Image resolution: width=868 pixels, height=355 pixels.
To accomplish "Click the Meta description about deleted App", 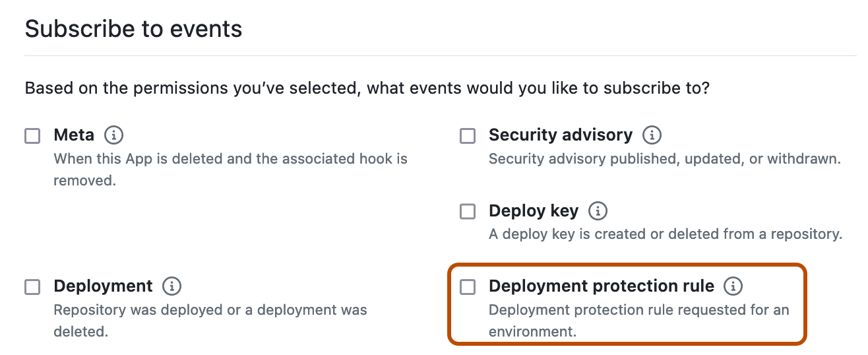I will click(230, 159).
